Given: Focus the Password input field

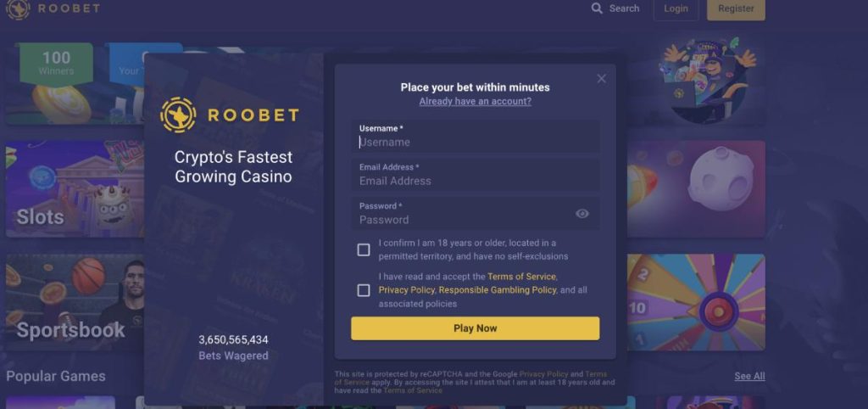Looking at the screenshot, I should (462, 214).
